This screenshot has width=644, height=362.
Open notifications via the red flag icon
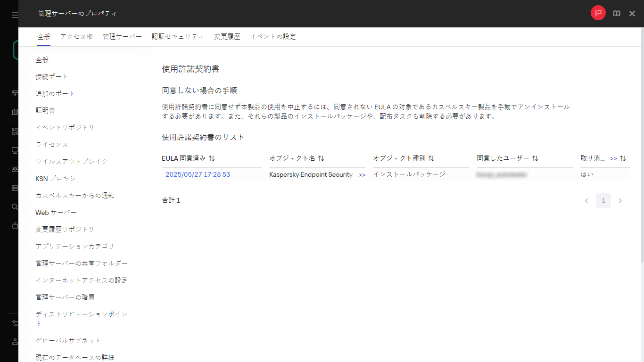click(598, 13)
